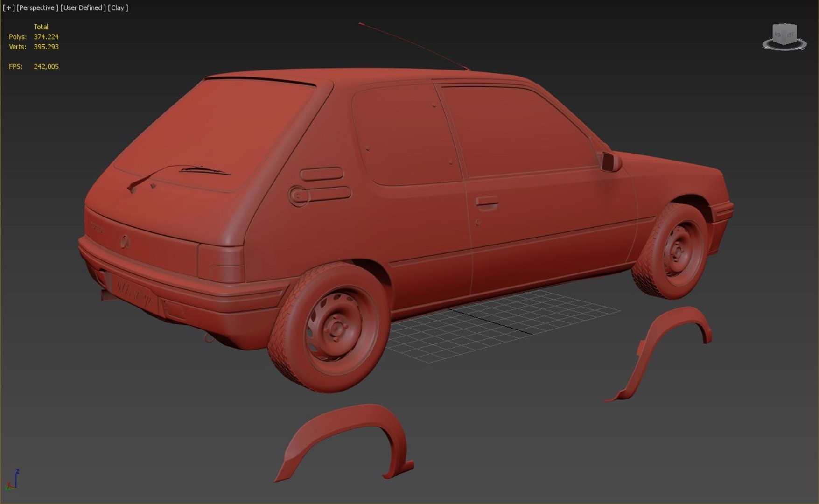Click the FPS value 242,005

pos(46,67)
